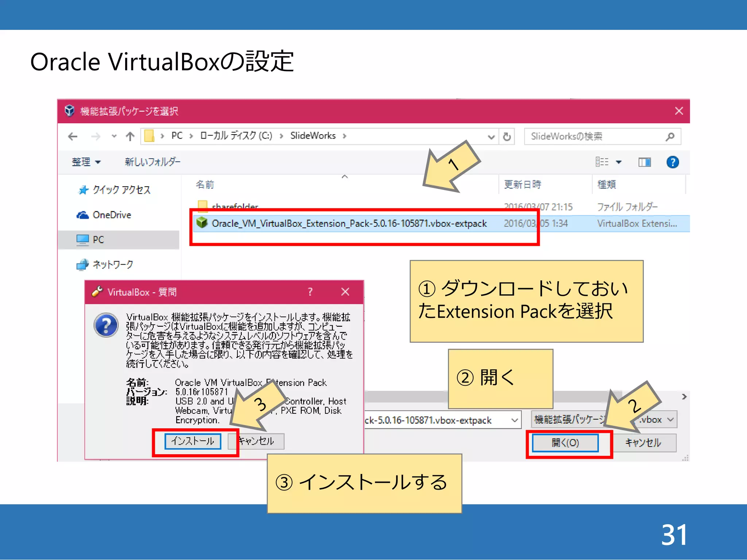Click the VirtualBox cube title bar icon
747x560 pixels.
69,110
